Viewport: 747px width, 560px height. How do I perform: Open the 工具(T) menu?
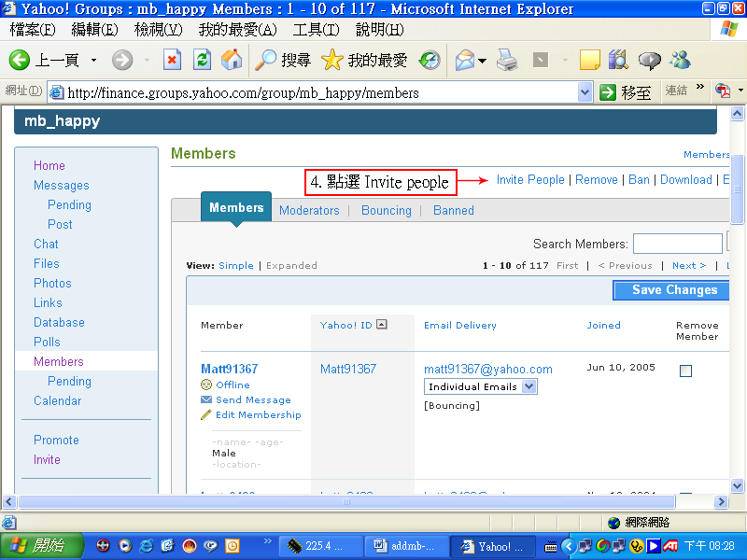click(315, 30)
